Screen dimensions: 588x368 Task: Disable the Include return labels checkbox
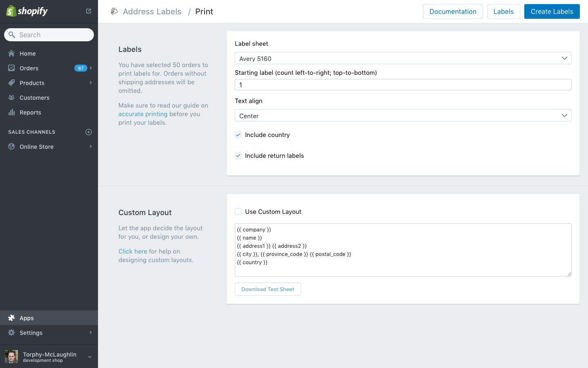coord(238,155)
